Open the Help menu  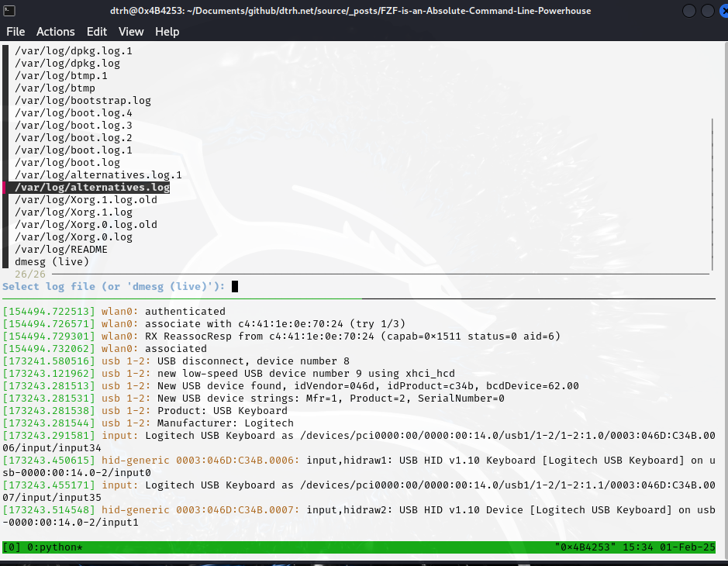(x=167, y=32)
